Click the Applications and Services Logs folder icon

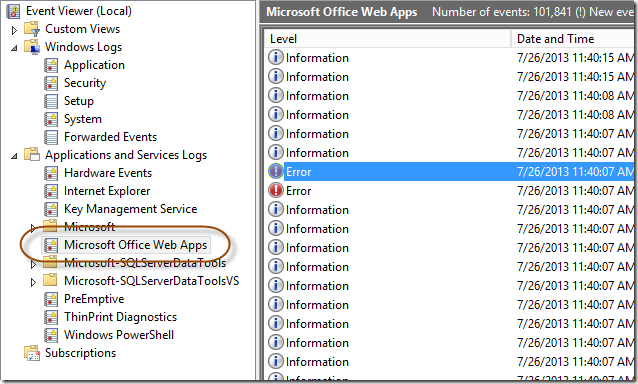click(x=32, y=155)
